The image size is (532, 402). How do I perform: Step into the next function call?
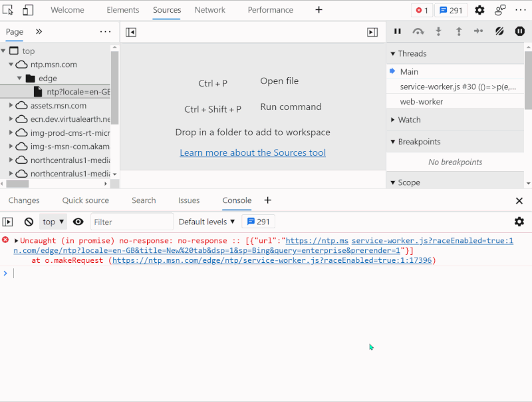pos(438,31)
